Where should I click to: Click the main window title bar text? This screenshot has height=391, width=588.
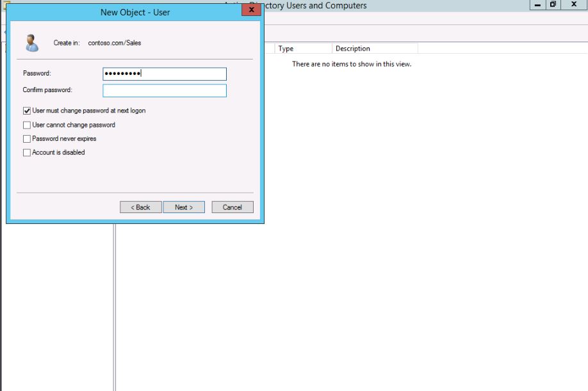coord(320,6)
